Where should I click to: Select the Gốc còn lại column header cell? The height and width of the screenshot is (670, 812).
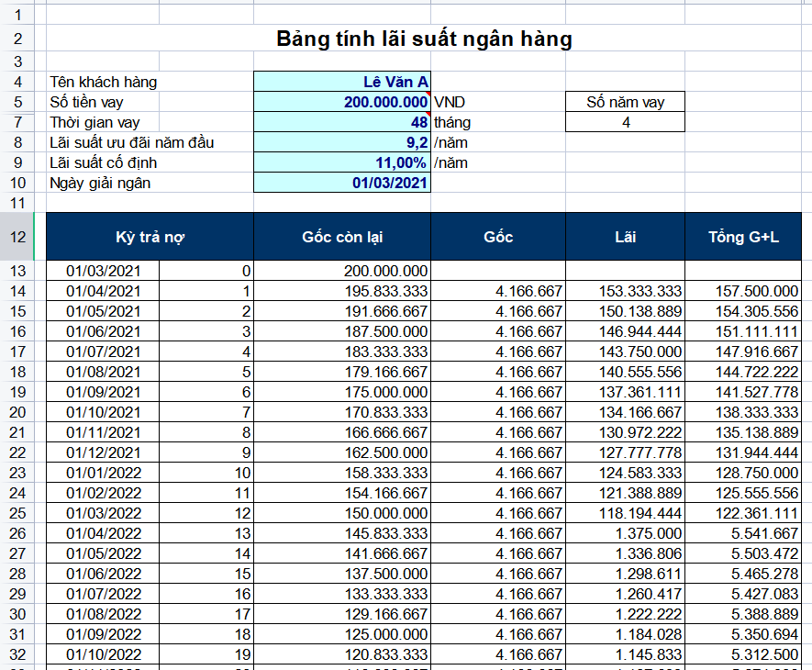341,237
